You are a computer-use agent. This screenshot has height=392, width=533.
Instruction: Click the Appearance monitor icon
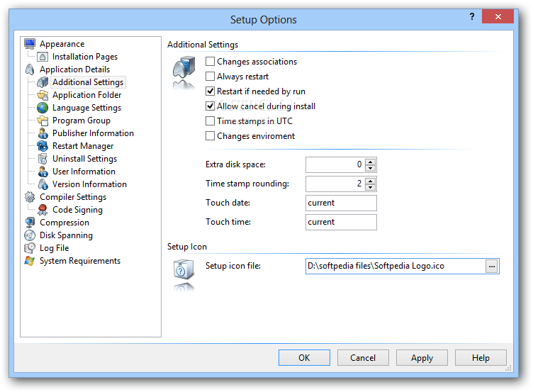(x=30, y=44)
